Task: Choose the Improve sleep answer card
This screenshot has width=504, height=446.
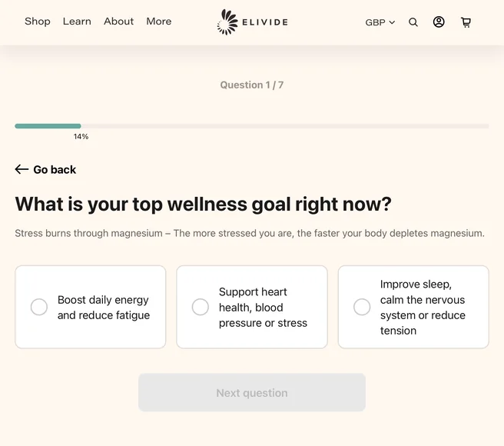Action: pyautogui.click(x=413, y=307)
